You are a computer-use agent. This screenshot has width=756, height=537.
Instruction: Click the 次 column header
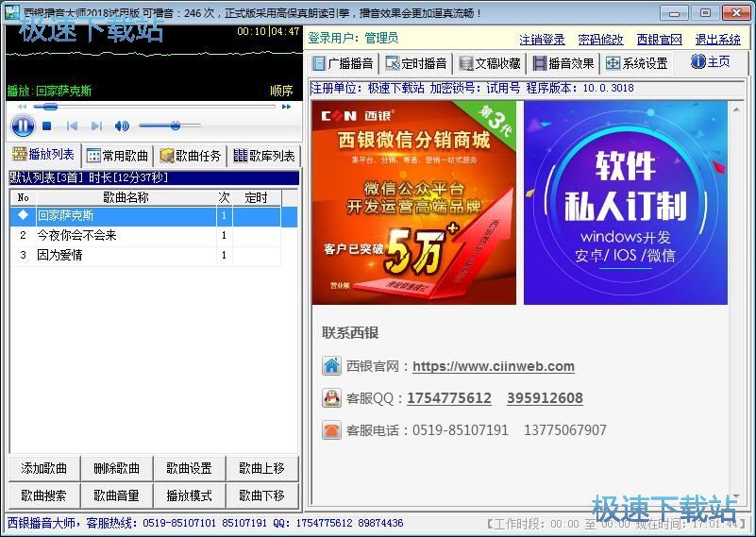[x=225, y=197]
